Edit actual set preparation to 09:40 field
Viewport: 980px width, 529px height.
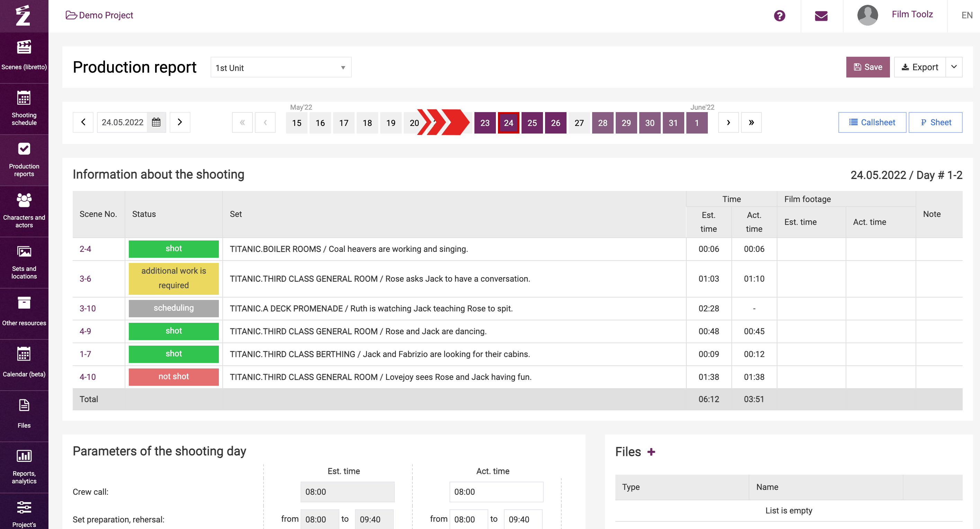(x=523, y=519)
